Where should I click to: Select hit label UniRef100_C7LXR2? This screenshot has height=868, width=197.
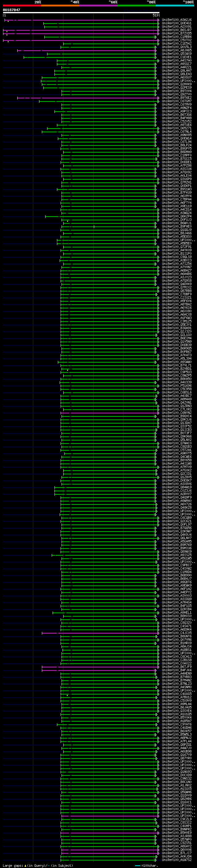click(x=176, y=410)
